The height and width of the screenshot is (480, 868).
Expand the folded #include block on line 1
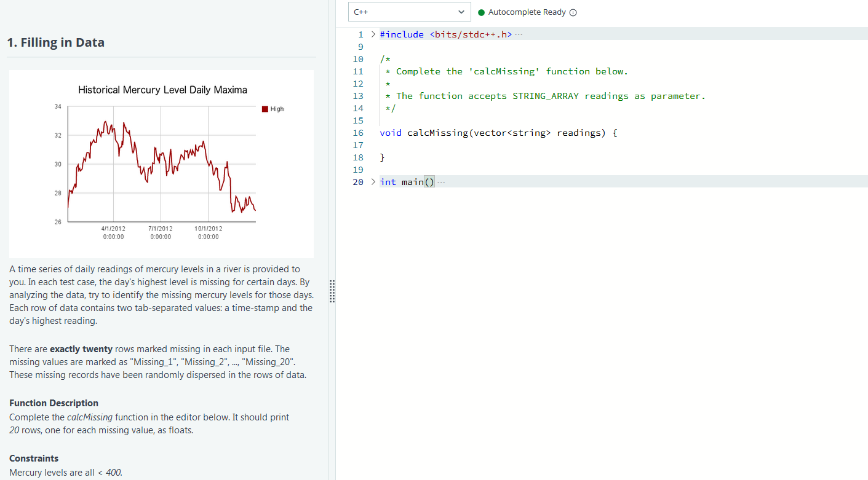373,34
